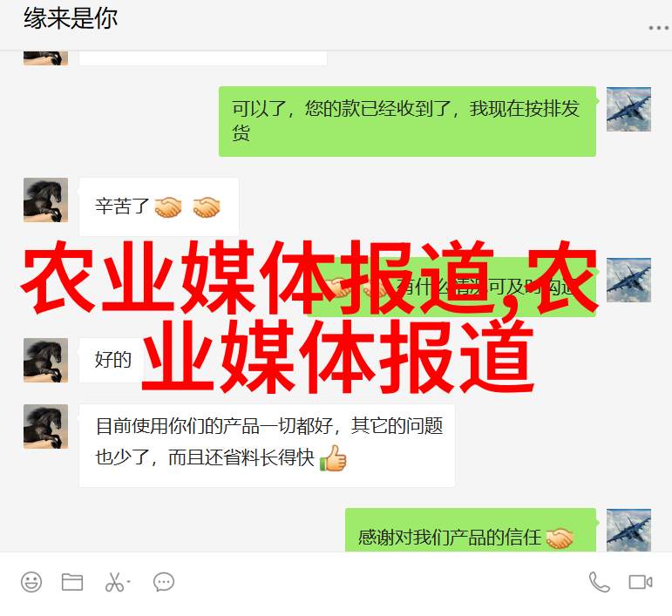
Task: Click chat title 缘来是你
Action: point(71,18)
